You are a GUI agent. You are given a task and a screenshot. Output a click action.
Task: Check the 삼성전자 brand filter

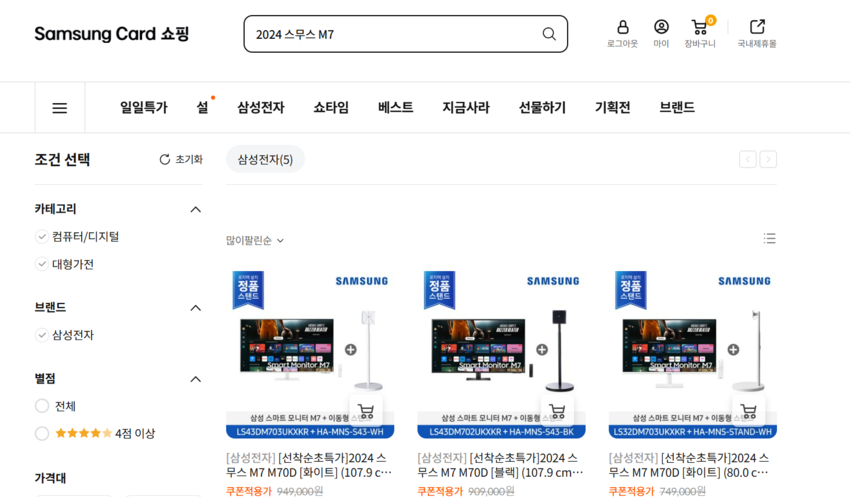(x=42, y=335)
